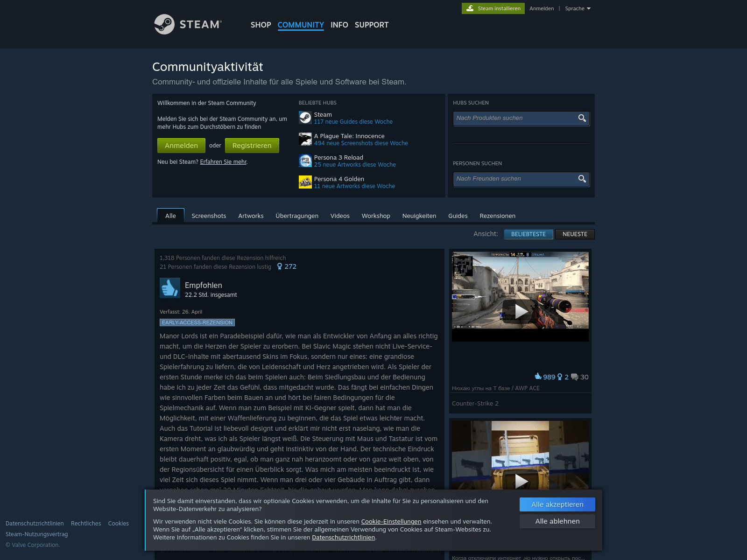Screen dimensions: 747x560
Task: Switch to the Rezensionen tab
Action: coord(498,216)
